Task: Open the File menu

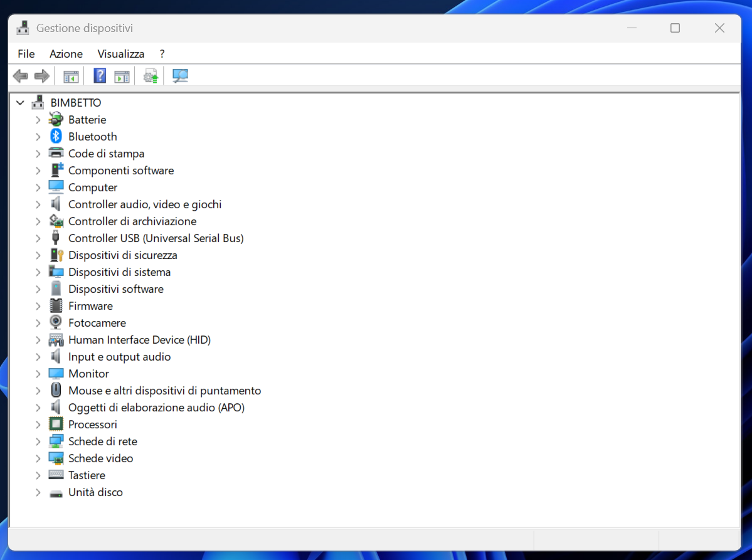Action: pos(26,54)
